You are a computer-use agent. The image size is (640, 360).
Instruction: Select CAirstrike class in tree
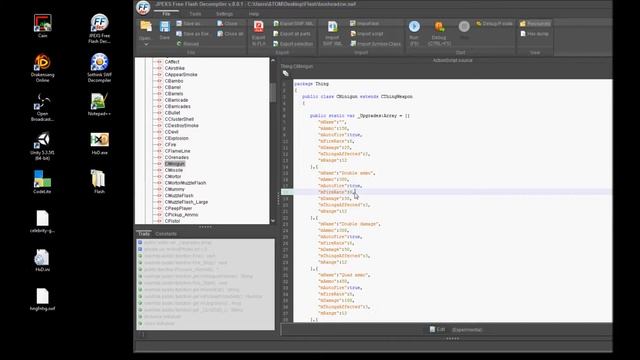[174, 68]
